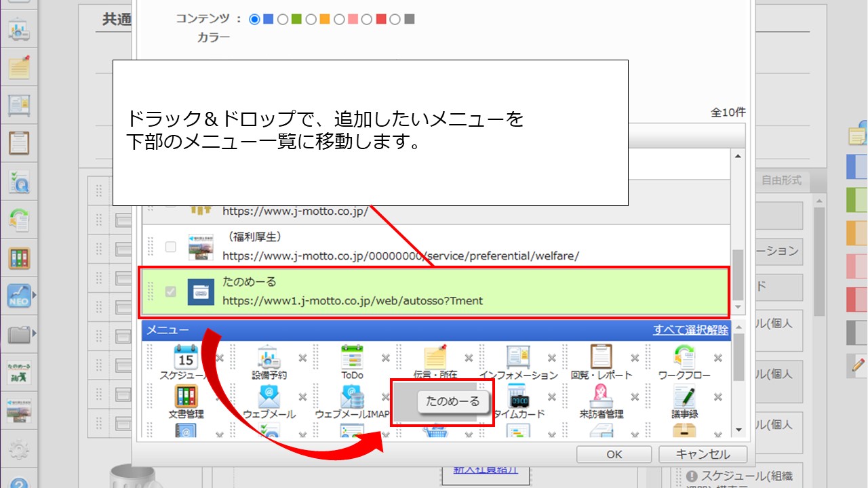This screenshot has height=488, width=868.
Task: Select the blue content color radio button
Action: [255, 19]
